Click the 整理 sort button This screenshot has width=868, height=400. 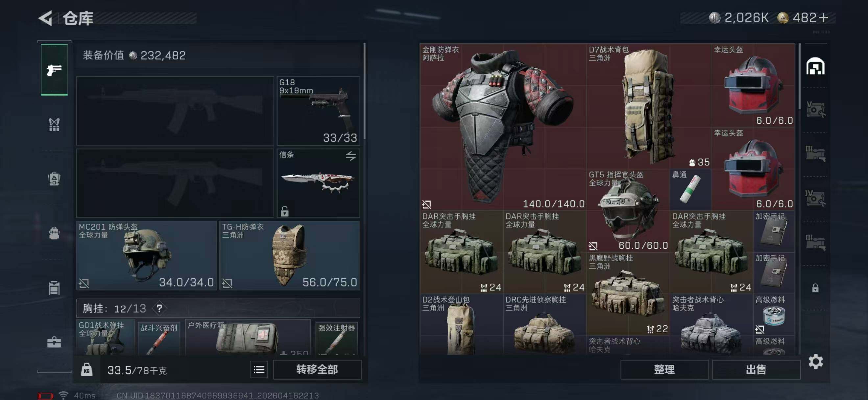coord(664,370)
